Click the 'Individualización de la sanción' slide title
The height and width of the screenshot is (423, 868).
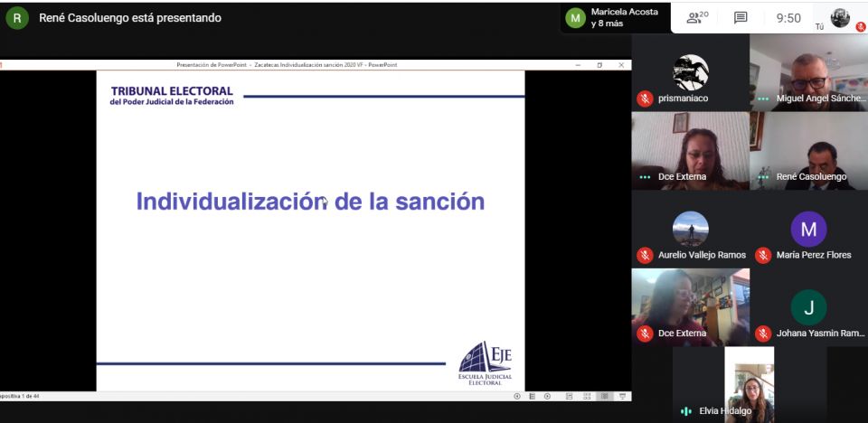(x=310, y=202)
